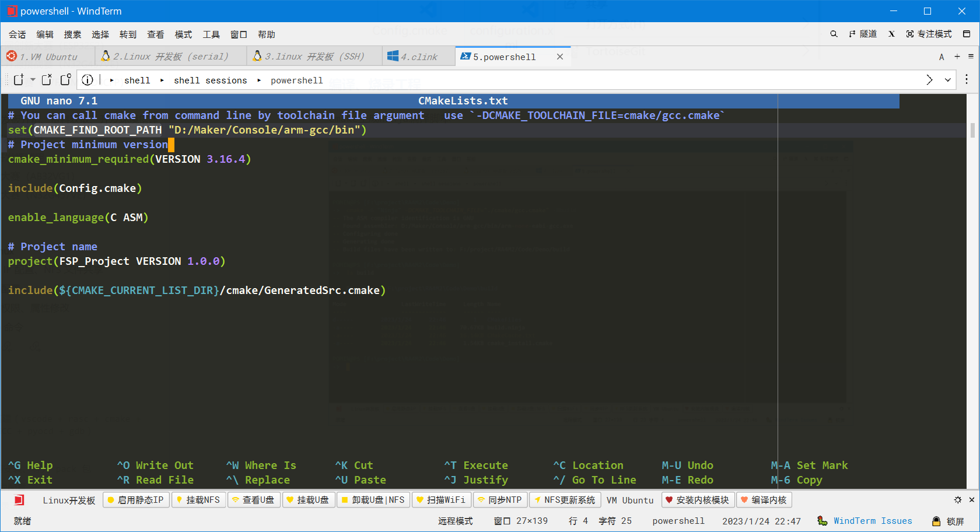
Task: Select the Linux开发板 quick bar label
Action: (69, 501)
